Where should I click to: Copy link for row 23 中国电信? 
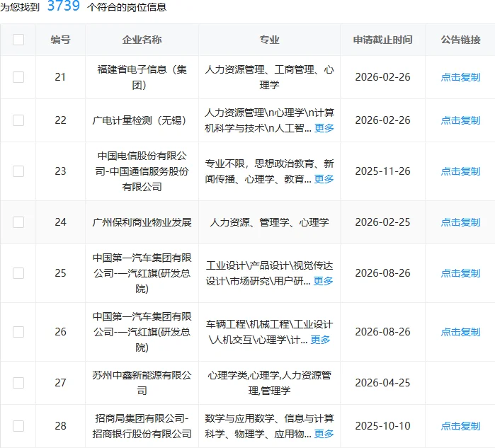[x=460, y=171]
